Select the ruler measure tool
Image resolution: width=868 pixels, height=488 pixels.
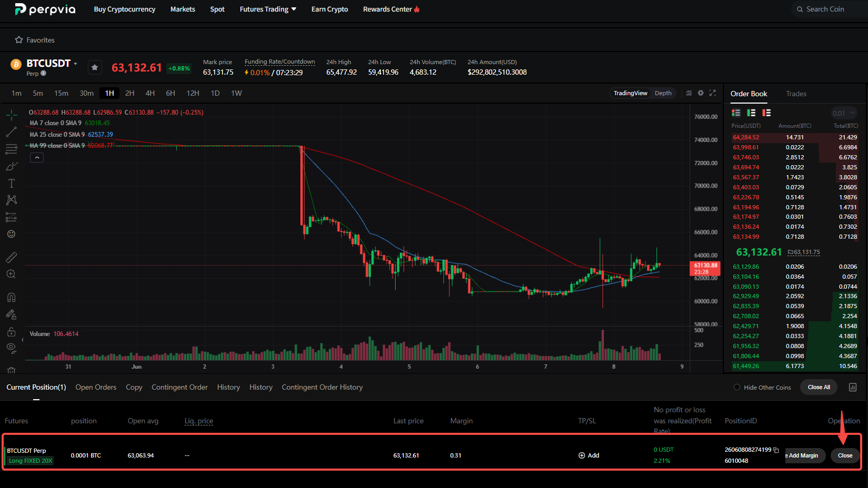click(11, 257)
